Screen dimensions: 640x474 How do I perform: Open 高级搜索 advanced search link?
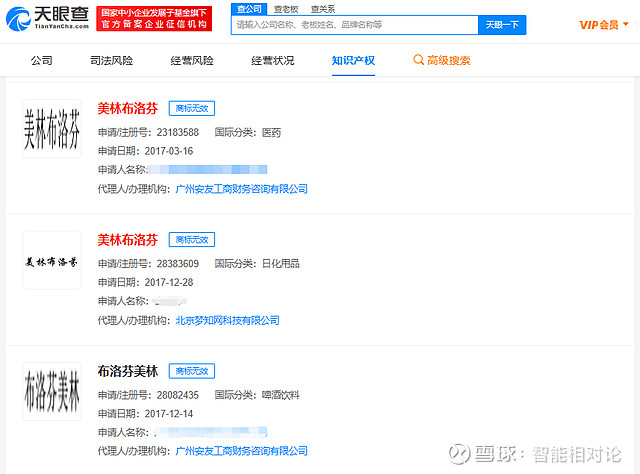tap(448, 60)
